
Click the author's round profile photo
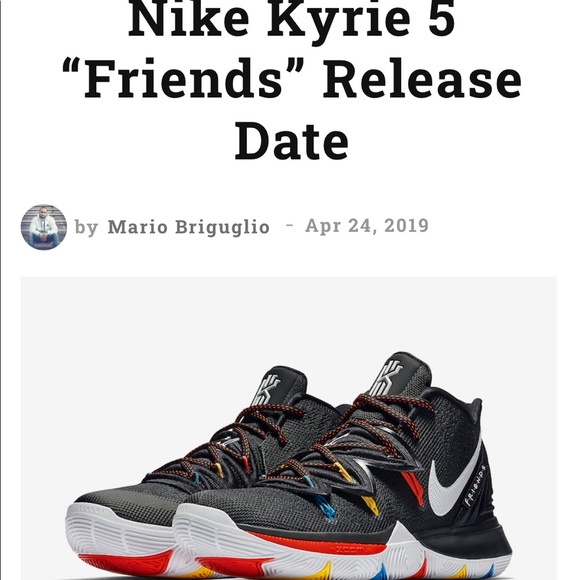coord(44,227)
